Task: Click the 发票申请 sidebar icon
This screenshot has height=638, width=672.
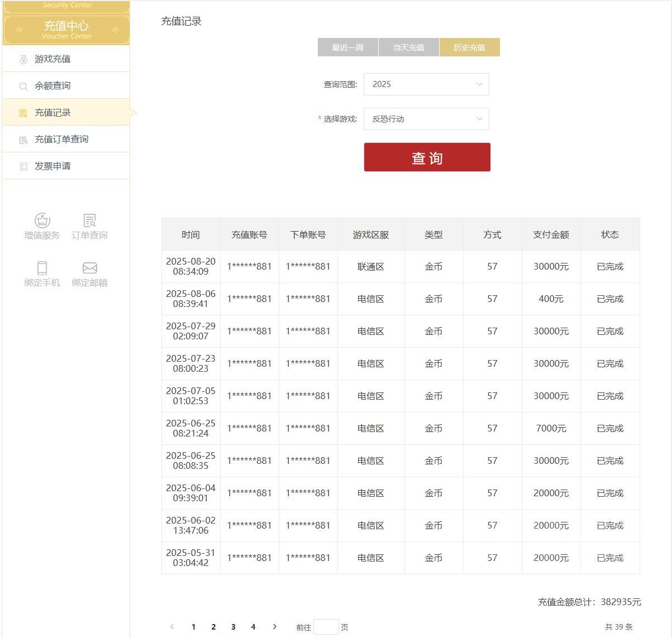Action: coord(23,166)
